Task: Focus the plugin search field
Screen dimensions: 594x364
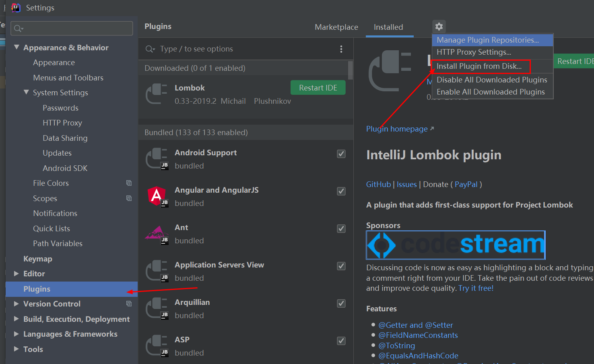Action: tap(245, 49)
